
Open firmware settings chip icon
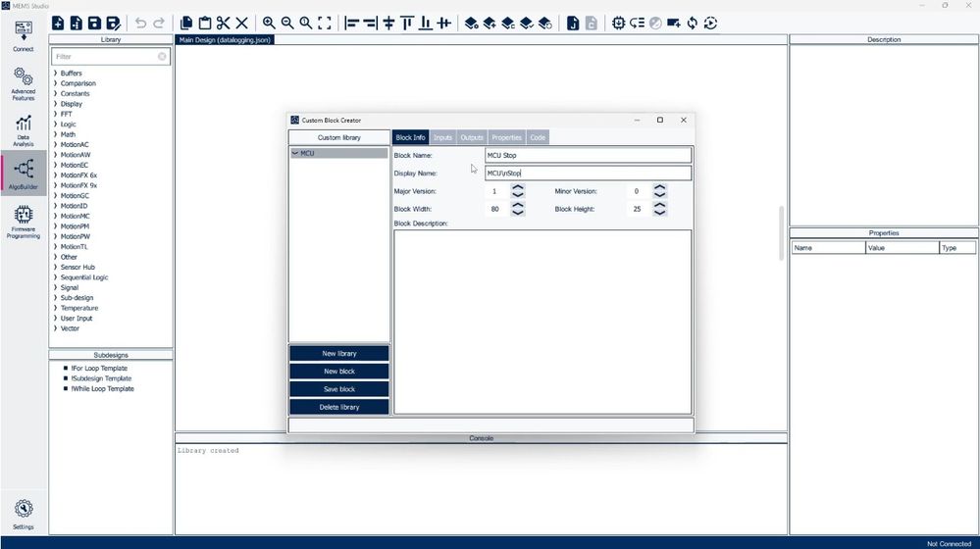(x=619, y=24)
